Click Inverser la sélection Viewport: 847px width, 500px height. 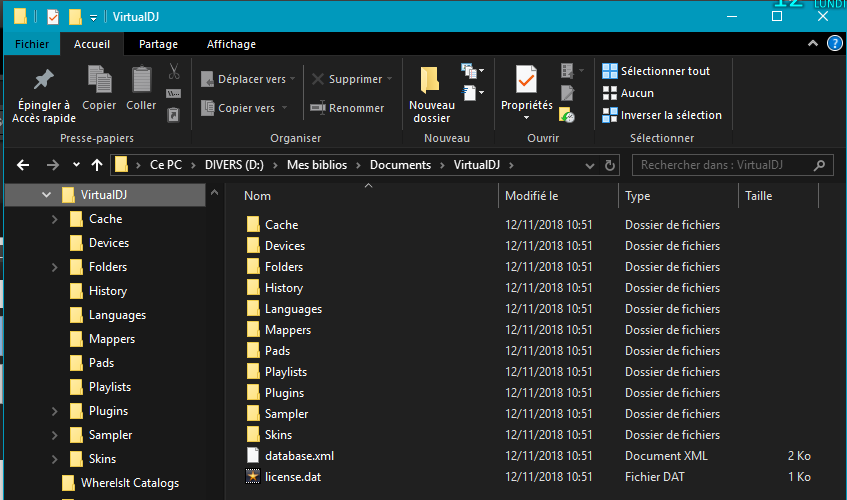tap(662, 115)
